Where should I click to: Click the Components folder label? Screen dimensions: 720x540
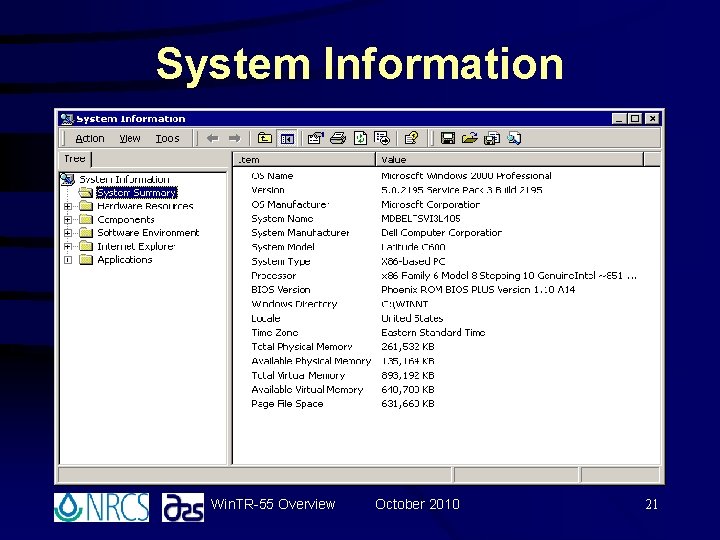tap(126, 219)
